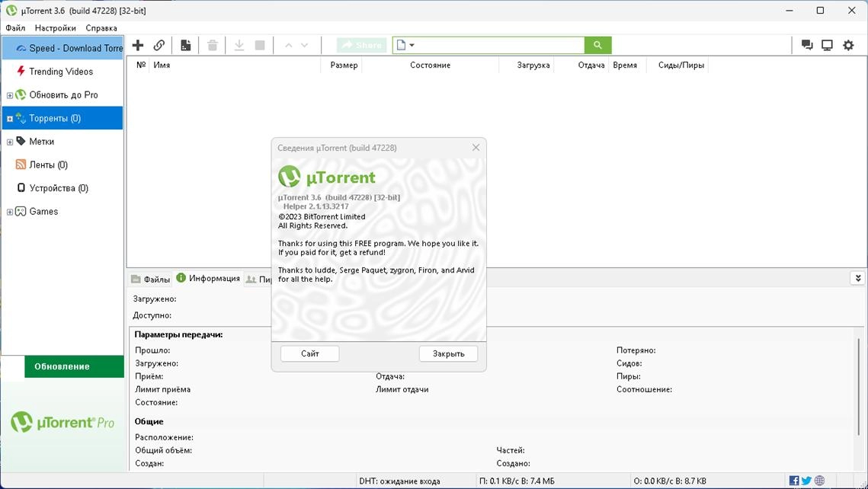Click DHT: ожидание входа status text
The width and height of the screenshot is (868, 489).
399,481
